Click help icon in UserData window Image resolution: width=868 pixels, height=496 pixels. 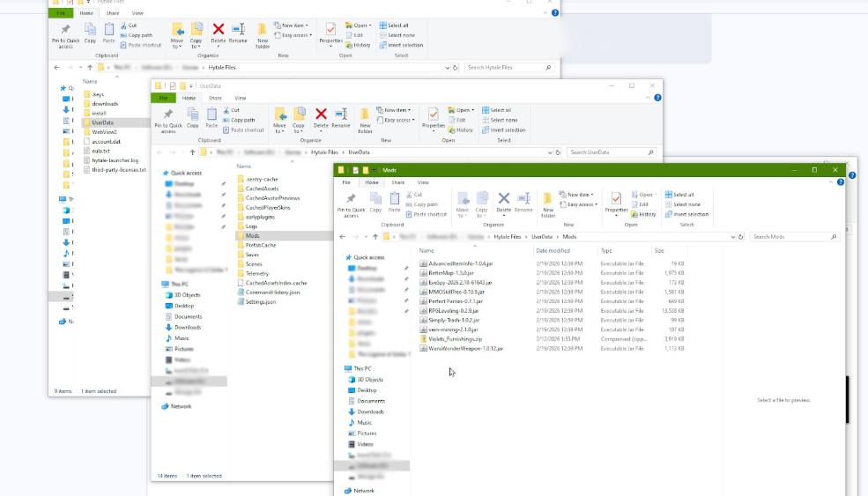657,98
